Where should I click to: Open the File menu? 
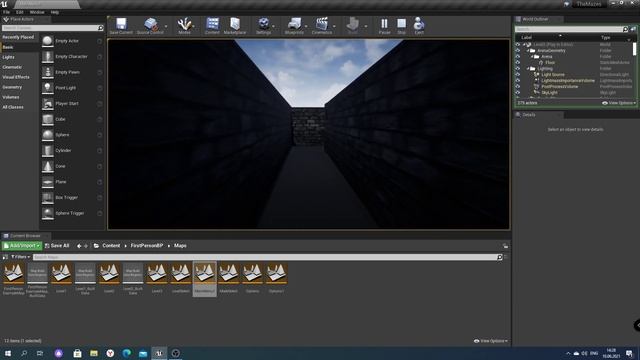click(7, 12)
